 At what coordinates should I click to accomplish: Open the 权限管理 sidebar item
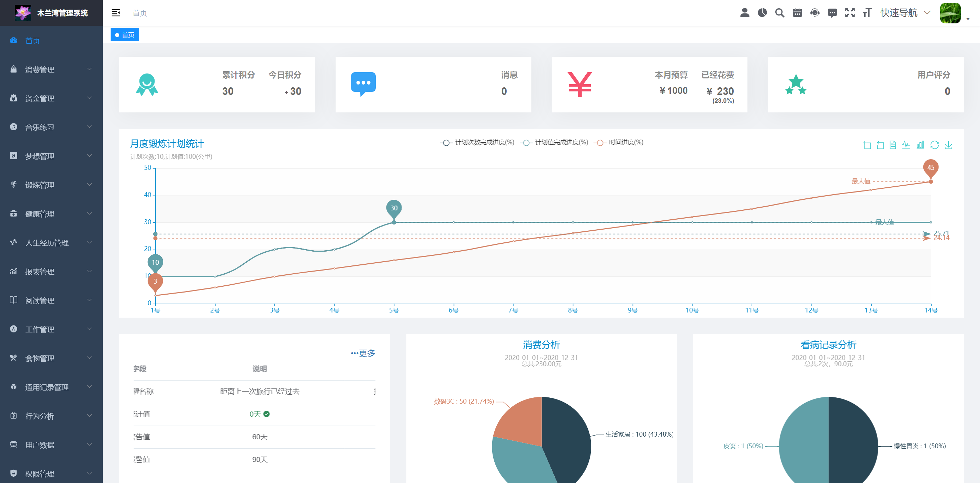point(52,474)
